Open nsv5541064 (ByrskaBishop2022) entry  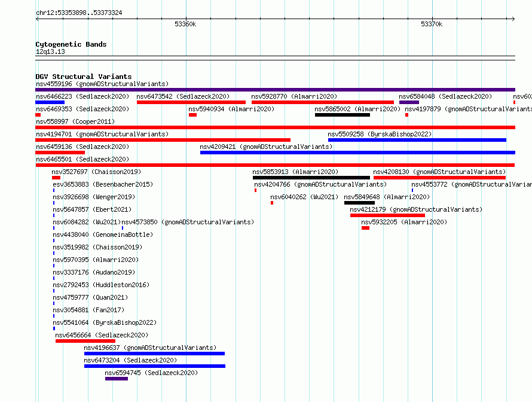(105, 322)
